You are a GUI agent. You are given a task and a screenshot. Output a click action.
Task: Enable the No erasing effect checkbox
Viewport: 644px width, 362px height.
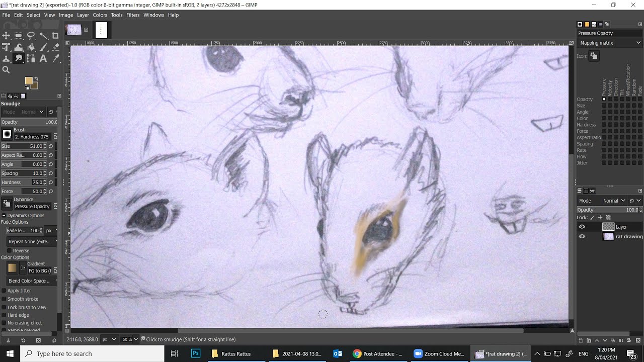[x=4, y=323]
